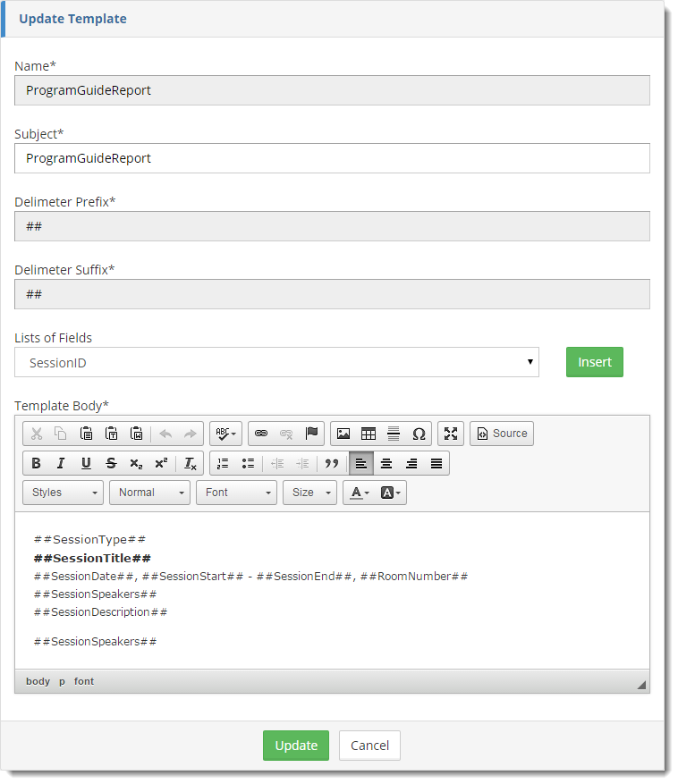Open the text color picker
The height and width of the screenshot is (784, 678).
click(x=360, y=493)
